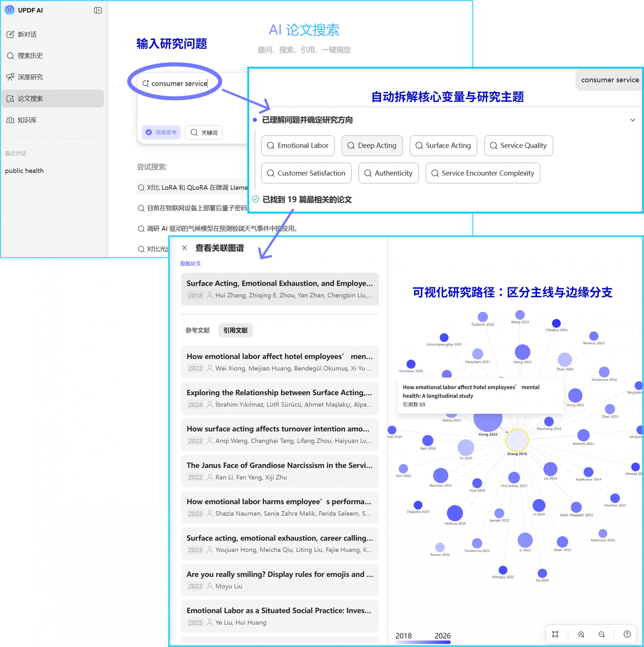Viewport: 644px width, 647px height.
Task: Select the Li 2022 graph node
Action: [x=525, y=540]
